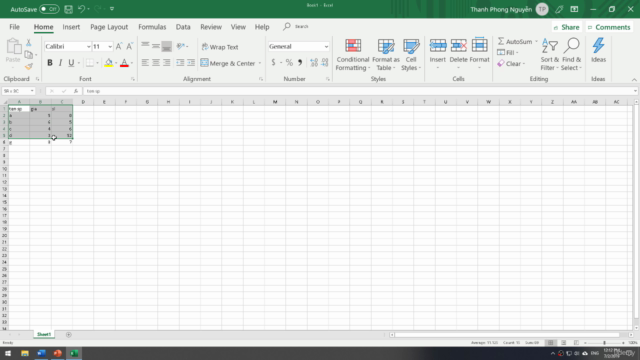The image size is (640, 360).
Task: Open the File menu
Action: click(x=14, y=27)
